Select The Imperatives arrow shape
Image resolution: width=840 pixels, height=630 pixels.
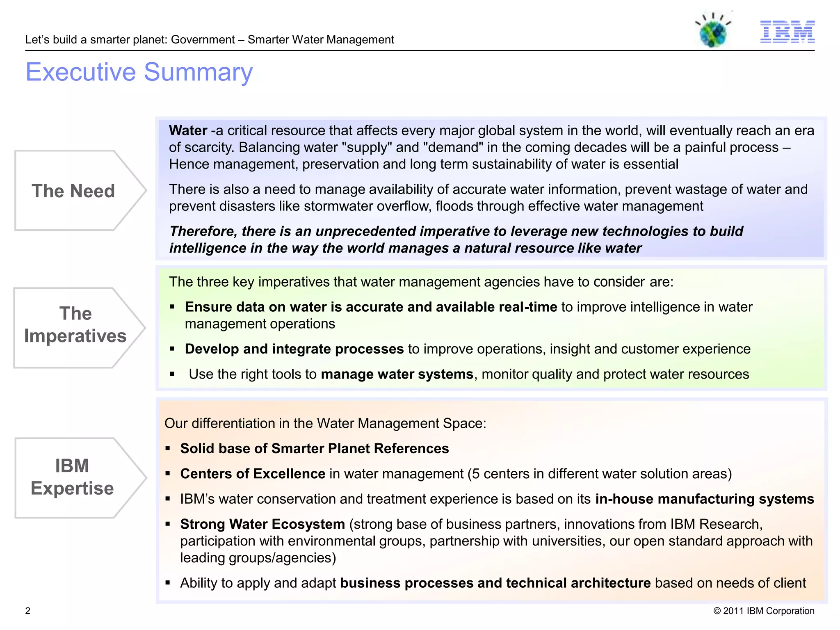(75, 328)
